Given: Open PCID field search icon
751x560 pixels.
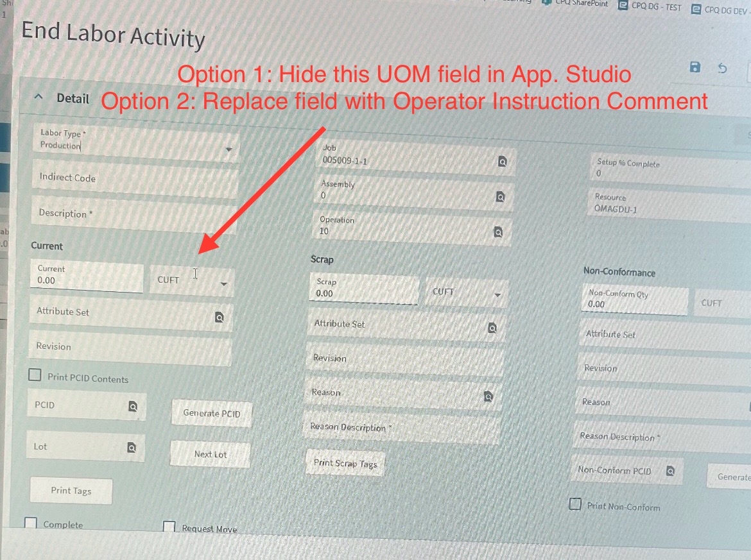Looking at the screenshot, I should point(133,407).
